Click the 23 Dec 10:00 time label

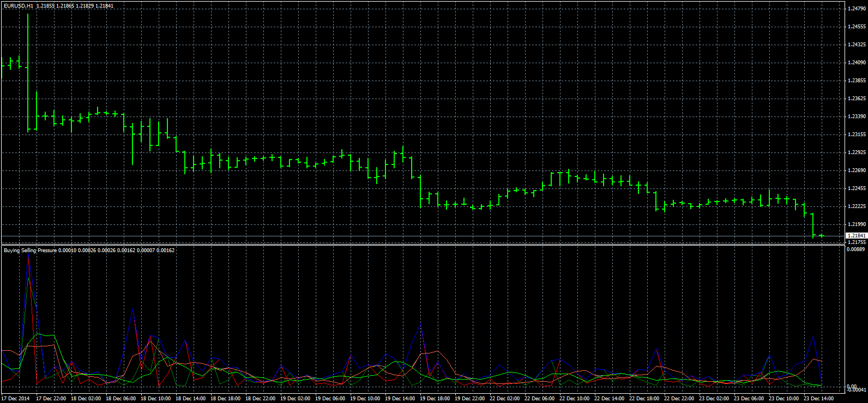pyautogui.click(x=784, y=399)
